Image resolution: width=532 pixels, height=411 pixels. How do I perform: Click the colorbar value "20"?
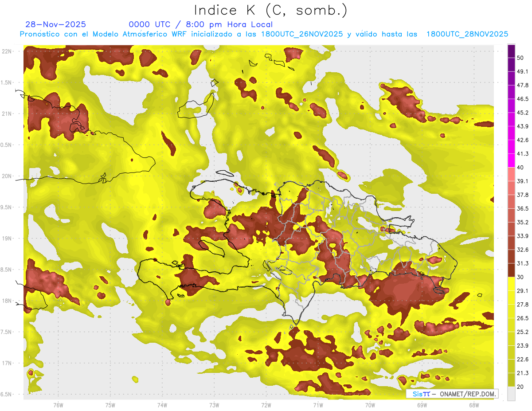click(520, 387)
